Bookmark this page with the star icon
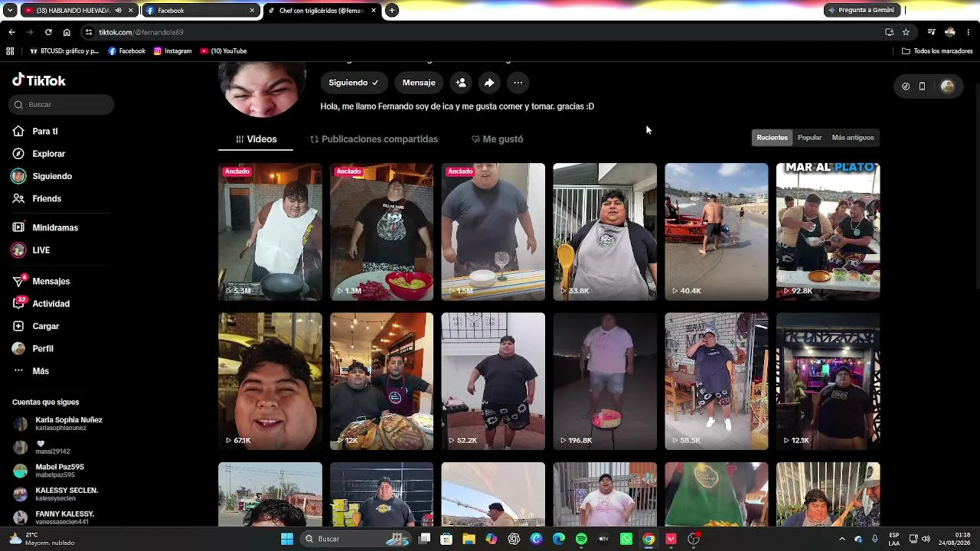This screenshot has width=980, height=551. click(x=906, y=32)
